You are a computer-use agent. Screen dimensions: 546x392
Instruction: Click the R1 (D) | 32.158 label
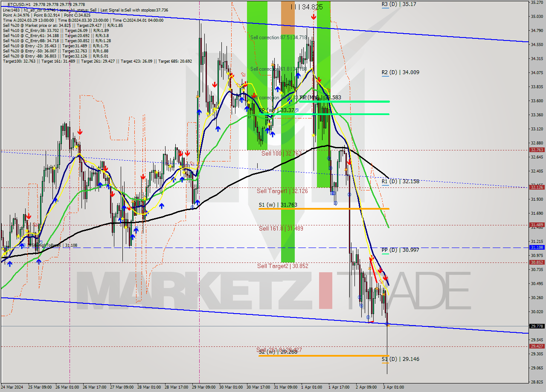(x=400, y=182)
